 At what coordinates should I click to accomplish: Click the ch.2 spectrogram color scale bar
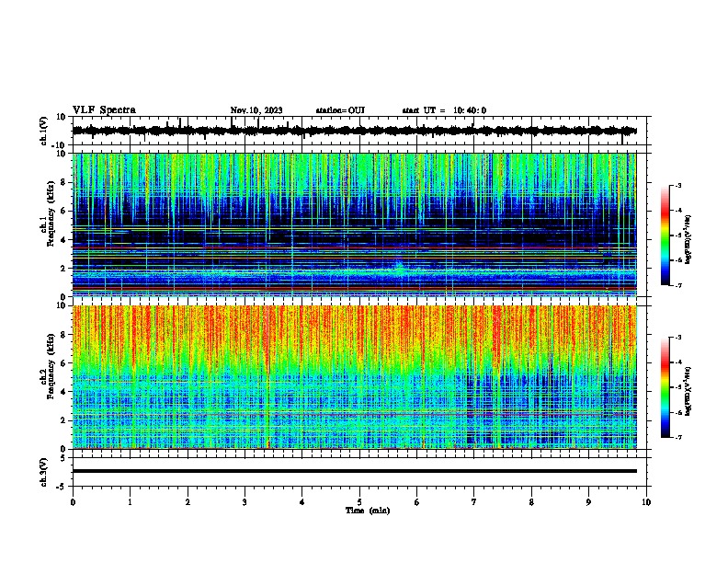pyautogui.click(x=665, y=387)
